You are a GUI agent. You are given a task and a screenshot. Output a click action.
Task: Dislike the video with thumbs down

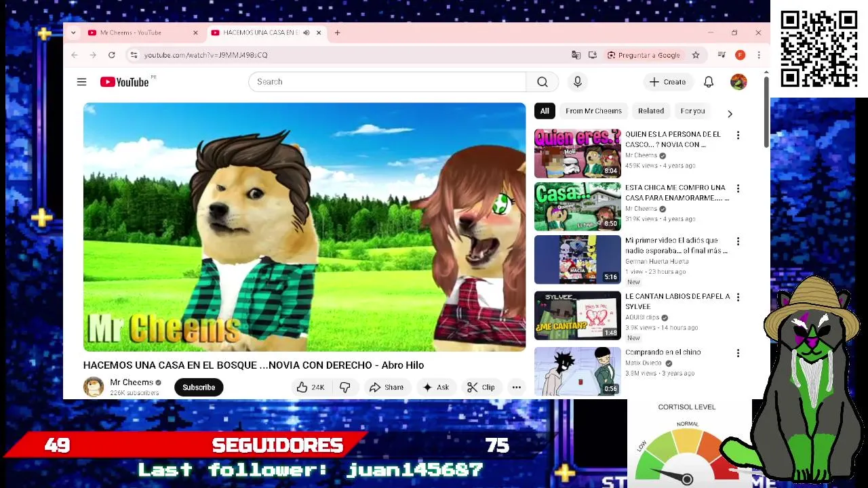345,387
